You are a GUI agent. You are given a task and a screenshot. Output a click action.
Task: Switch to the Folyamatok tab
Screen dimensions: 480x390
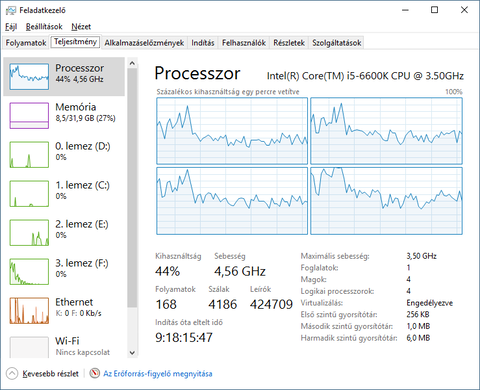click(x=26, y=43)
